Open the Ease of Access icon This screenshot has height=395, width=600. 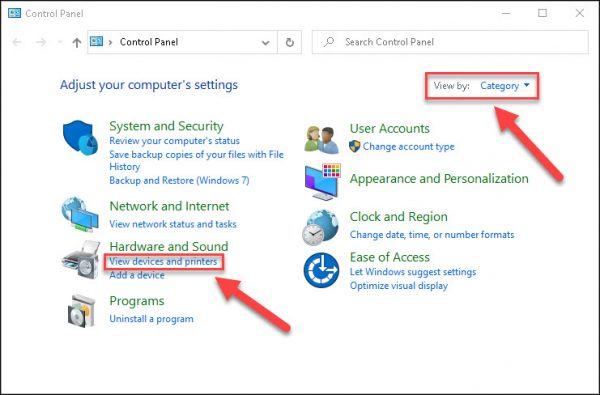click(321, 270)
